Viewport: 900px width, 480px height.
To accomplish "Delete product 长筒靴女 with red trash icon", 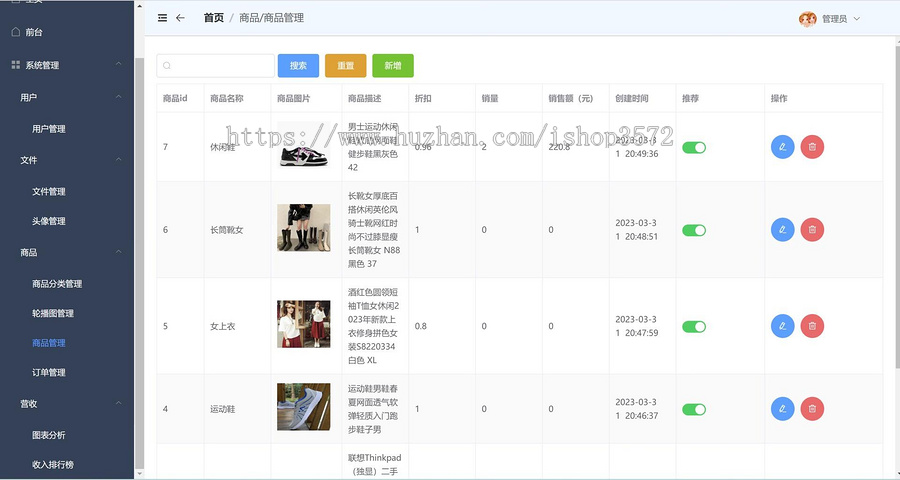I will tap(812, 230).
